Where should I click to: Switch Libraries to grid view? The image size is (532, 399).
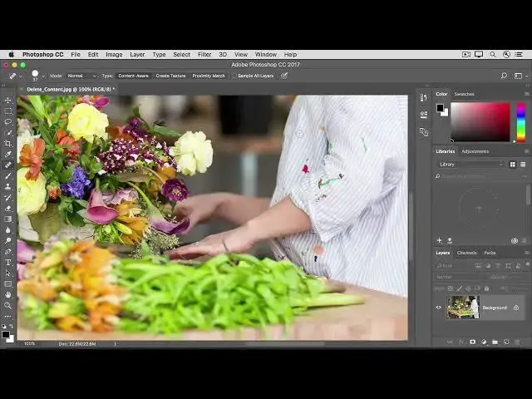point(513,165)
